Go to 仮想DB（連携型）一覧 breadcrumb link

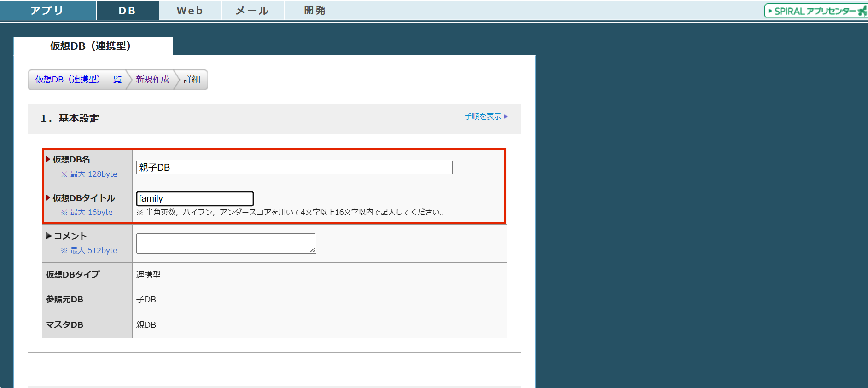(78, 79)
